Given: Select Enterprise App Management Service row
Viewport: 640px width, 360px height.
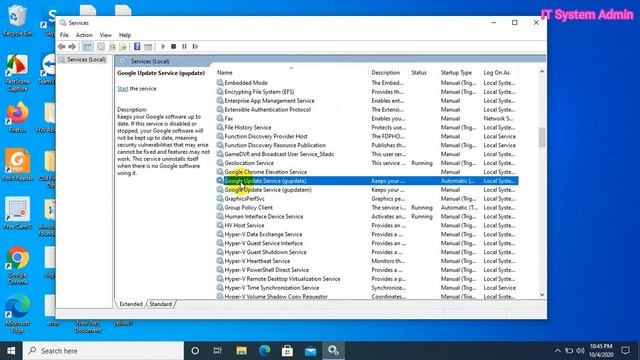Looking at the screenshot, I should click(x=367, y=101).
